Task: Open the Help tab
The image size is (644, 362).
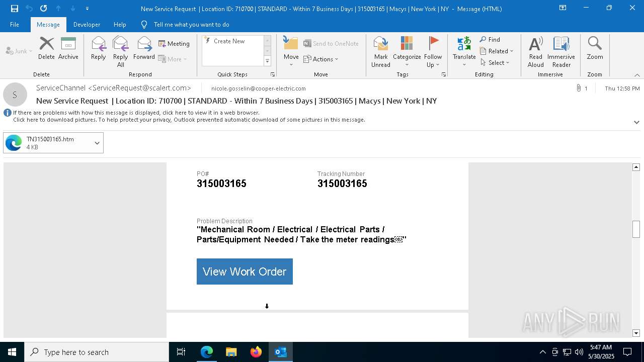Action: [120, 25]
